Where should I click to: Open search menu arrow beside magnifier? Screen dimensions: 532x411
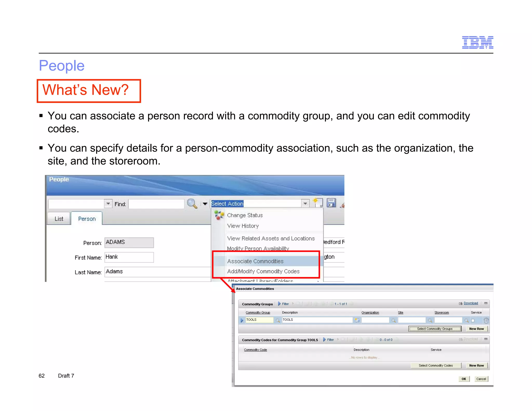[x=205, y=204]
